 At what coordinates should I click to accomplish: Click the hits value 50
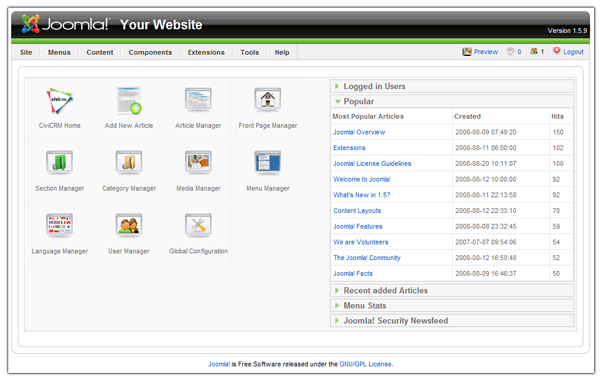(x=556, y=273)
